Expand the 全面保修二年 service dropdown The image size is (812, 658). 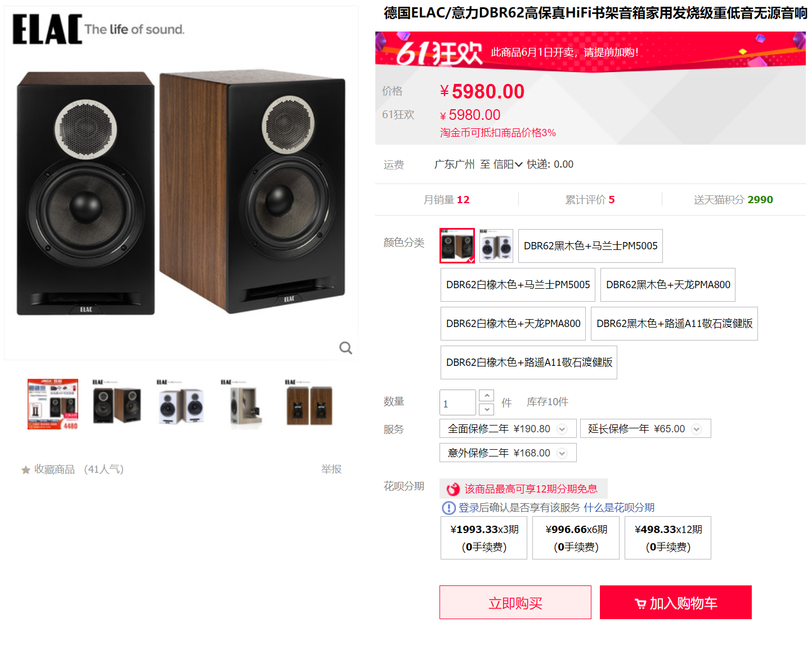[x=562, y=429]
